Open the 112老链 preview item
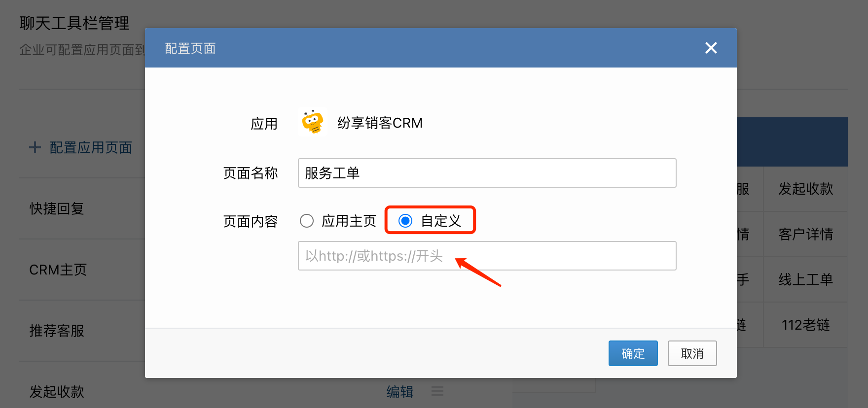This screenshot has height=408, width=868. (805, 325)
